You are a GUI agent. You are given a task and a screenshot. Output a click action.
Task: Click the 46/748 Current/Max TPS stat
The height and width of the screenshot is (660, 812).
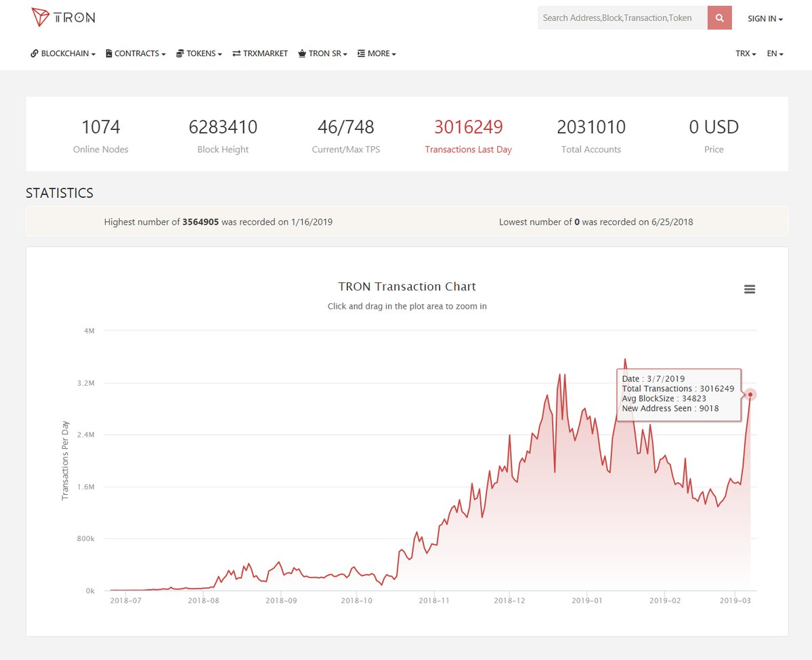(x=345, y=135)
